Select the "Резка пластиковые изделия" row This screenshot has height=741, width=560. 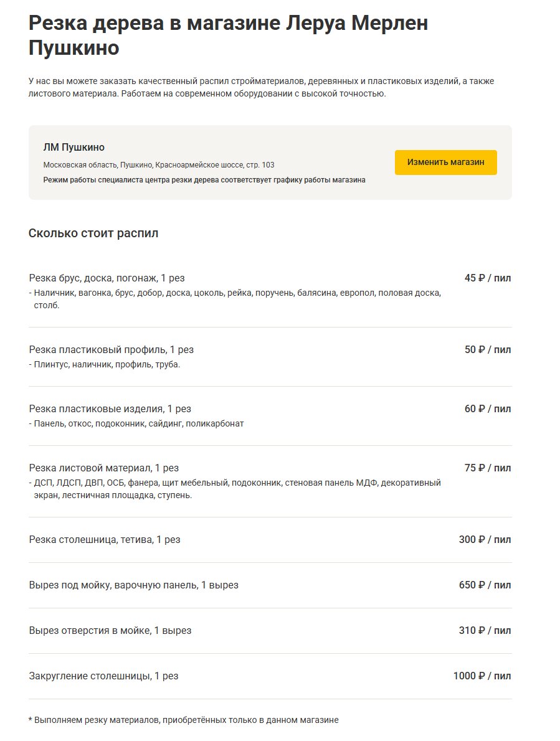110,409
